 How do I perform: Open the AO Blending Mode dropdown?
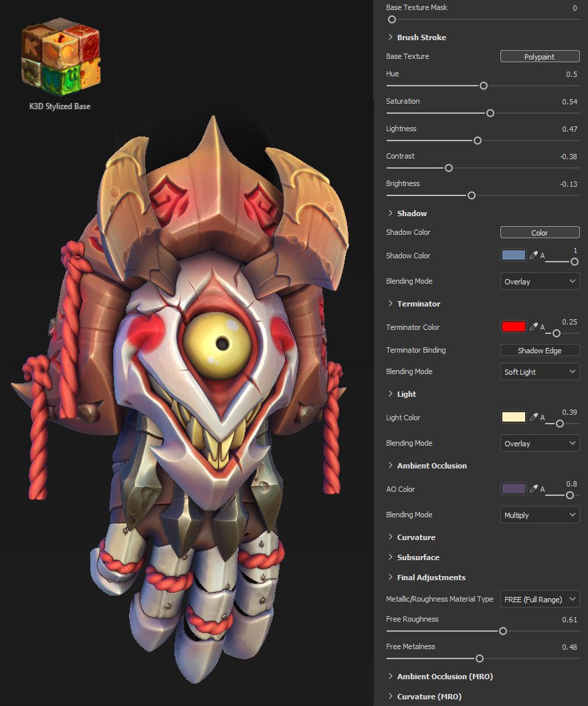tap(540, 515)
